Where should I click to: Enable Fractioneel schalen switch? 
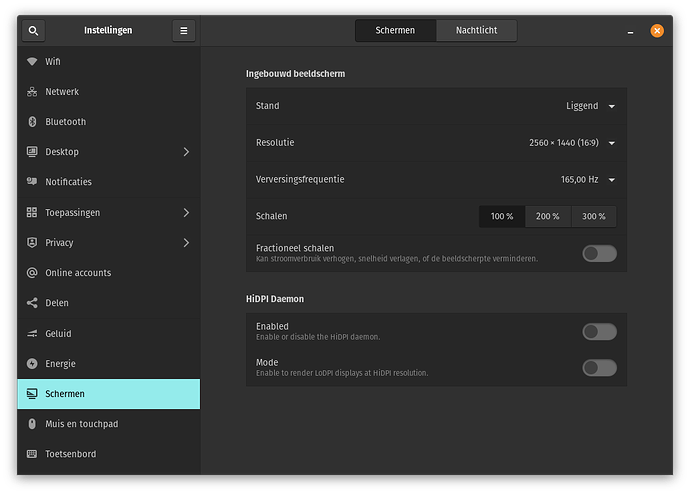599,253
